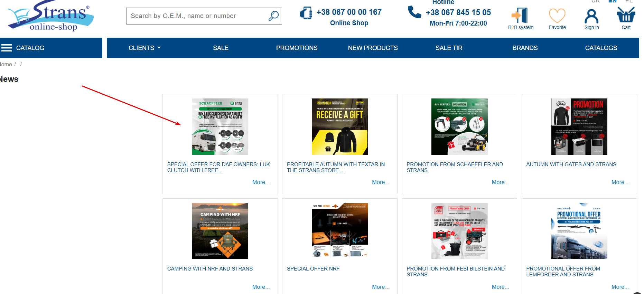This screenshot has height=294, width=644.
Task: Click the search magnifier icon
Action: 273,16
